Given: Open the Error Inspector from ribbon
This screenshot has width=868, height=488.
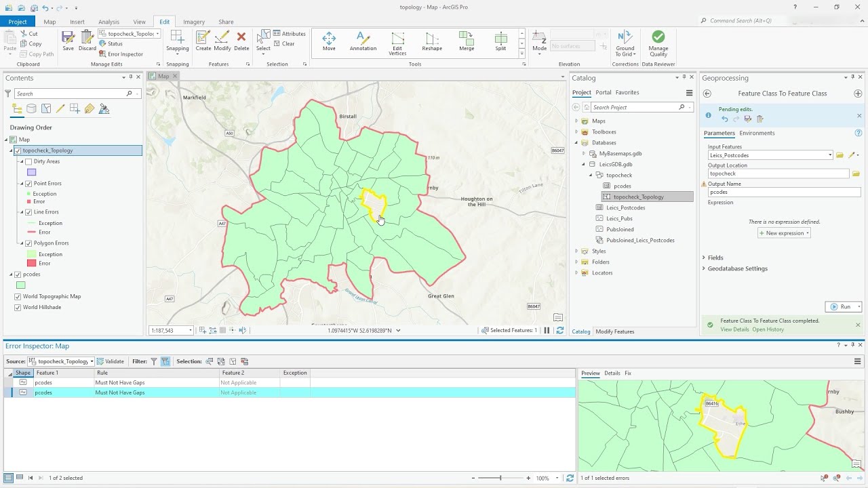Looking at the screenshot, I should (121, 54).
